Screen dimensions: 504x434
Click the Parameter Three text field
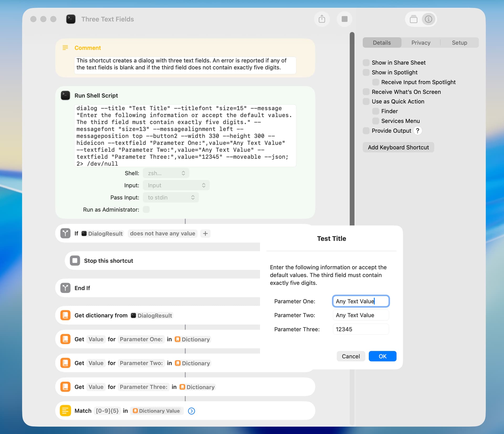click(360, 329)
